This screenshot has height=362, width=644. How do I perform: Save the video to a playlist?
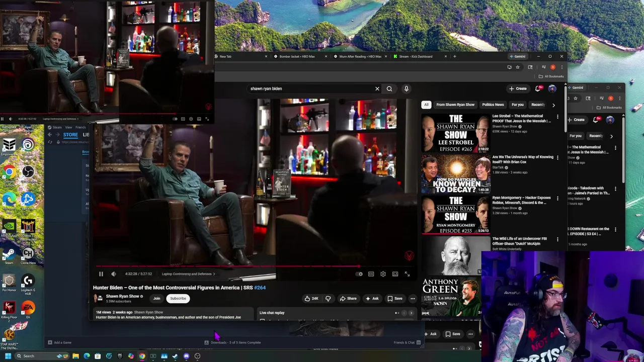[394, 299]
